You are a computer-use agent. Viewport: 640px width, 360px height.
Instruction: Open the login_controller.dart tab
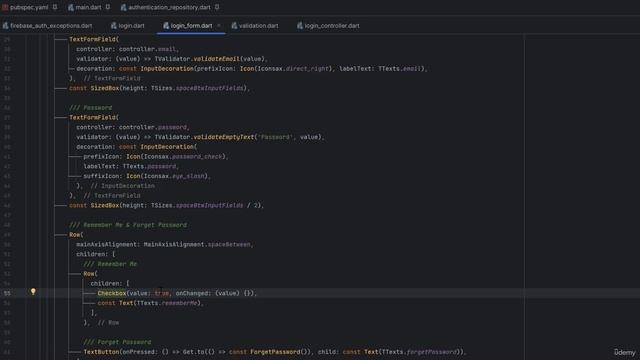[331, 26]
